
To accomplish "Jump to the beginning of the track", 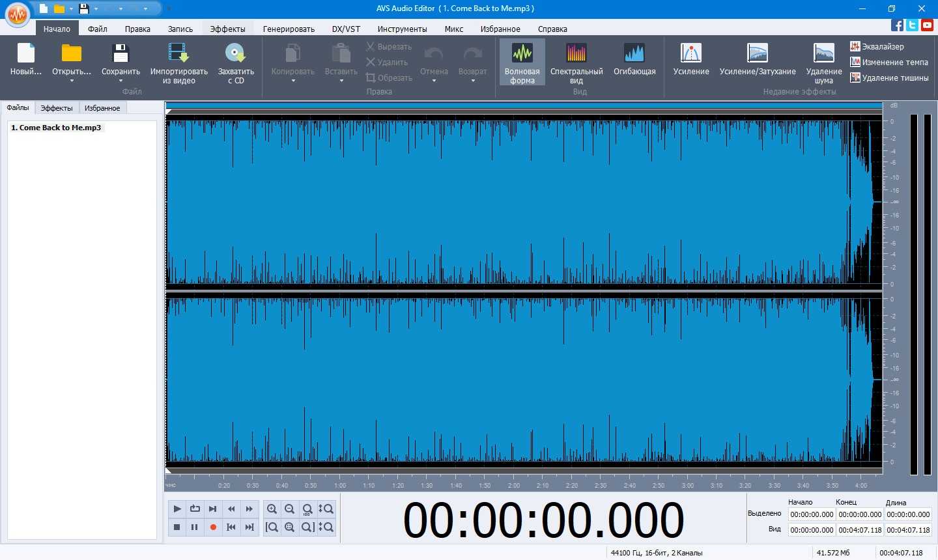I will pyautogui.click(x=231, y=527).
